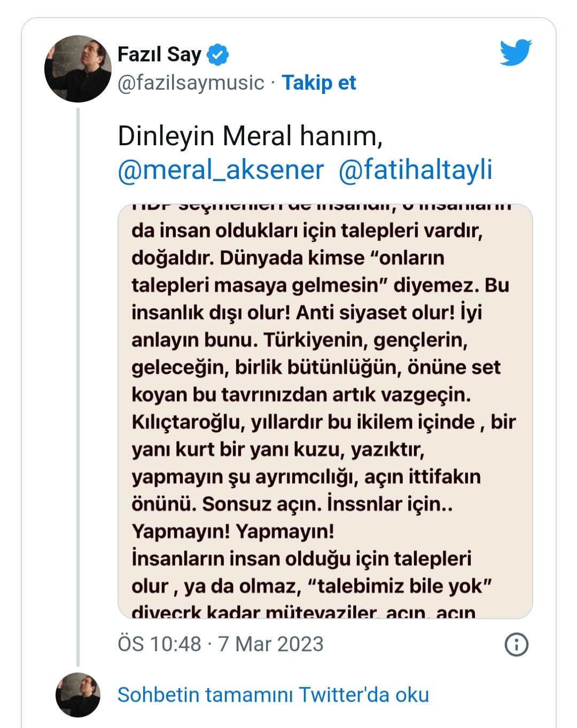577x728 pixels.
Task: Click the word "Kılıçtaroğlu" in the image
Action: tap(186, 422)
